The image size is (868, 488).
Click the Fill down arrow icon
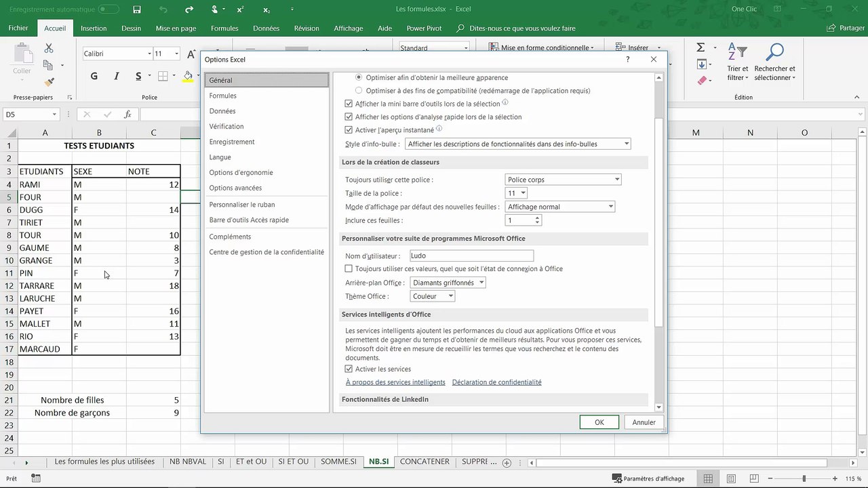coord(702,64)
